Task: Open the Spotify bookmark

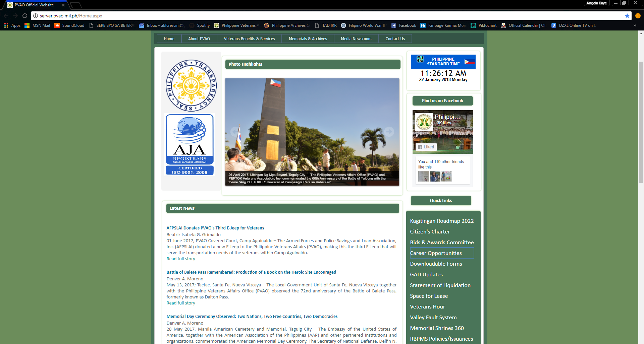Action: click(200, 25)
